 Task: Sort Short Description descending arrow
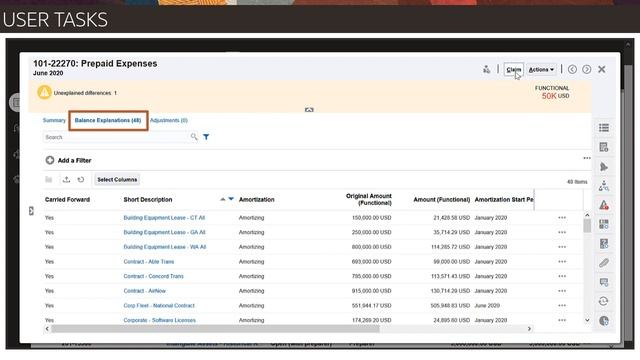[231, 199]
